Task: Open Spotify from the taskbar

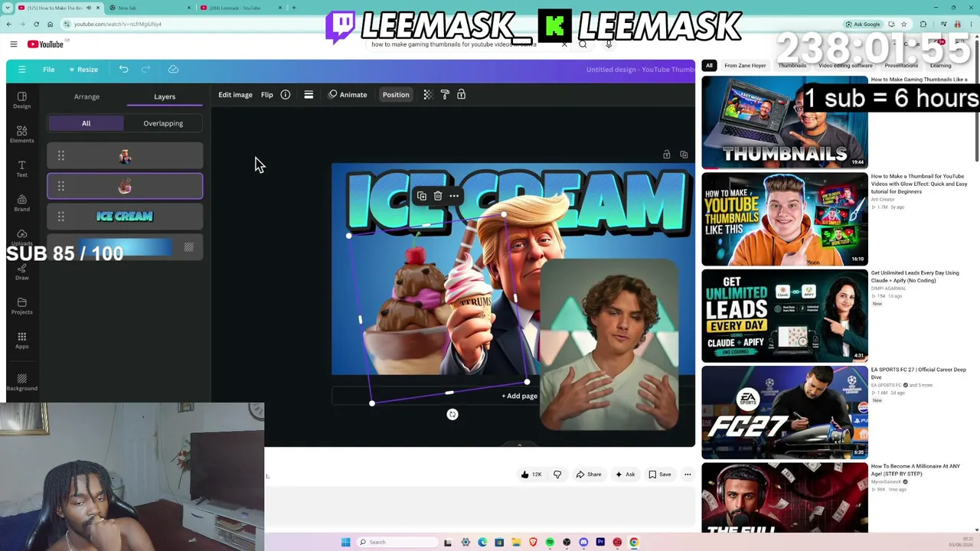Action: pos(550,542)
